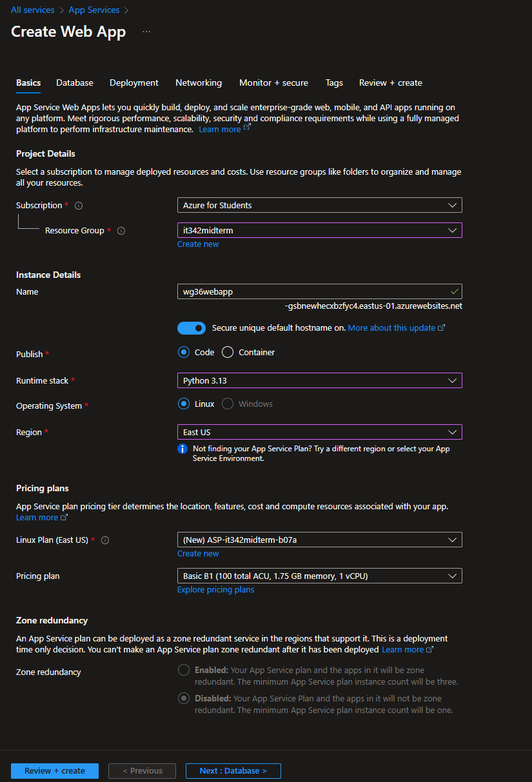Click the Resource Group info icon

tap(121, 231)
